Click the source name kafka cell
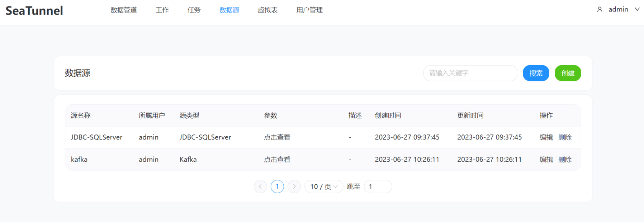The width and height of the screenshot is (644, 222). 79,160
